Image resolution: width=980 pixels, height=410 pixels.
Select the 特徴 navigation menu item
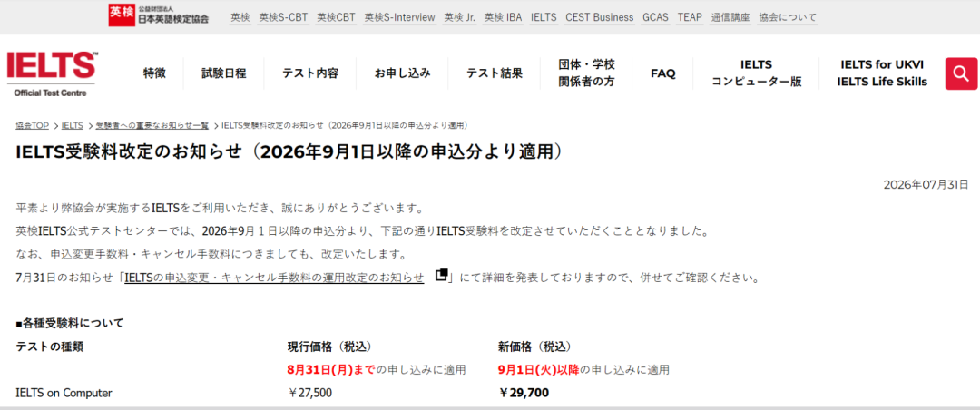pyautogui.click(x=154, y=73)
